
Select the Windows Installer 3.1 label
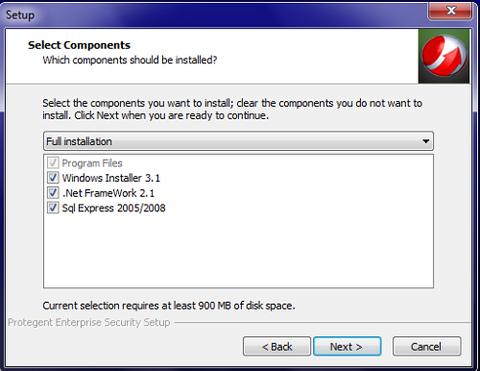(x=111, y=178)
